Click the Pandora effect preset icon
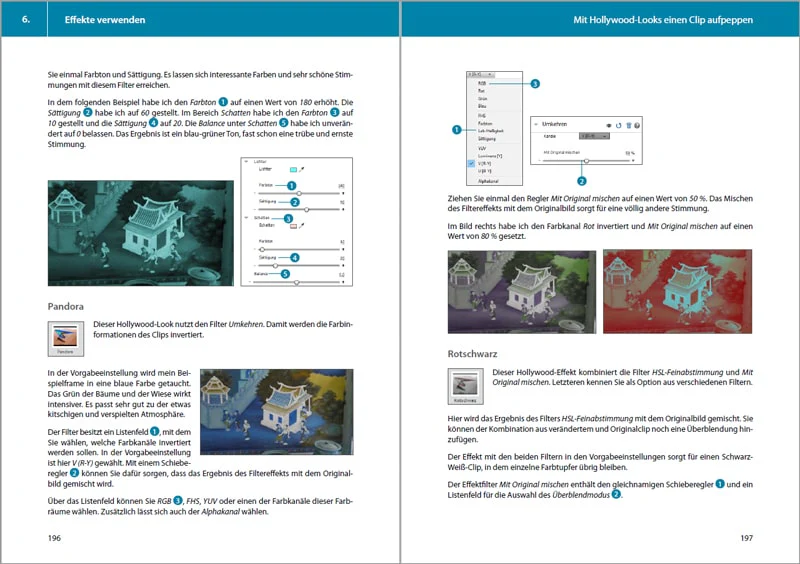This screenshot has height=564, width=800. point(66,339)
